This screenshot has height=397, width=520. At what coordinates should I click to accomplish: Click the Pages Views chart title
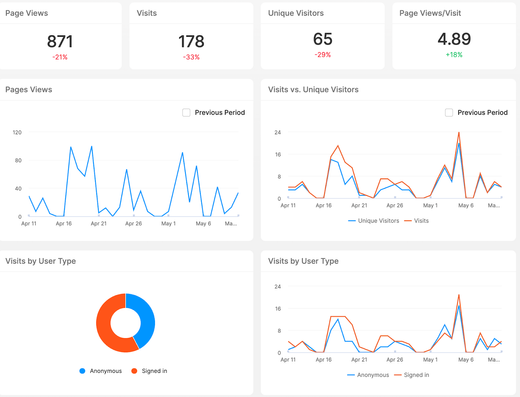(29, 90)
